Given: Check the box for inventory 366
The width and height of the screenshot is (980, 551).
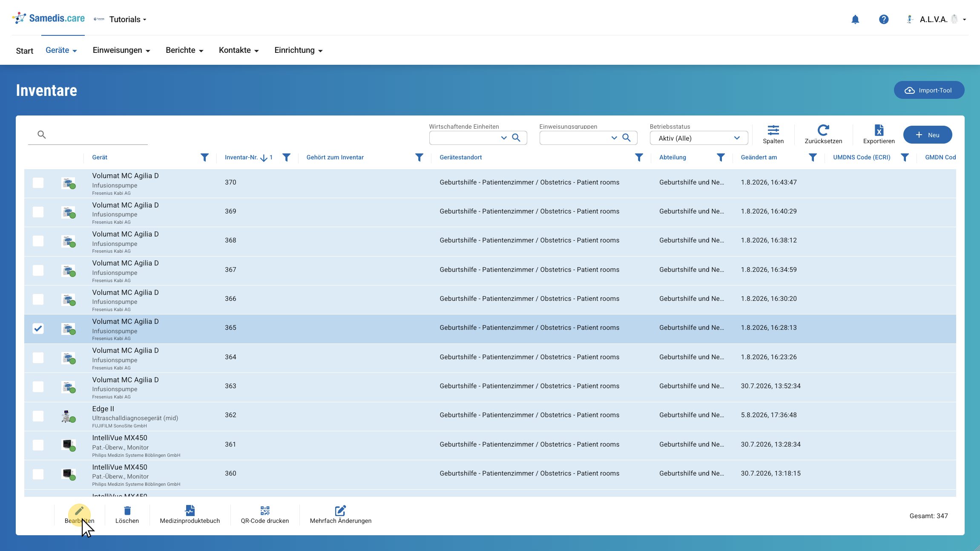Looking at the screenshot, I should (38, 300).
